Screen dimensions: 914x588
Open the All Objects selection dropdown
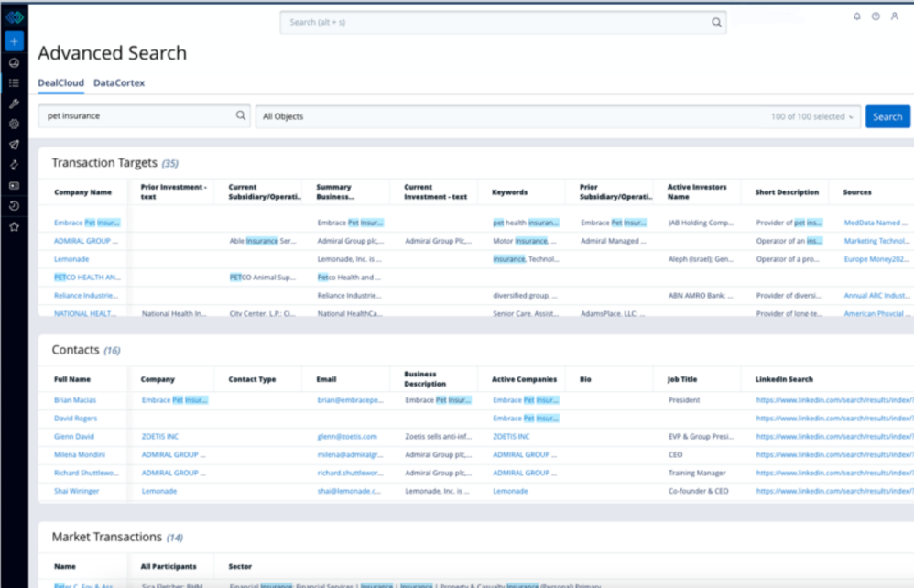[x=558, y=116]
